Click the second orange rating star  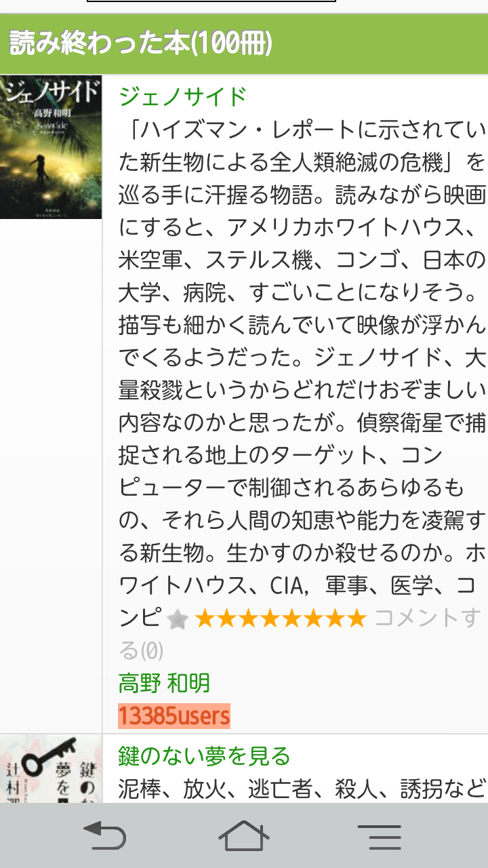[227, 618]
